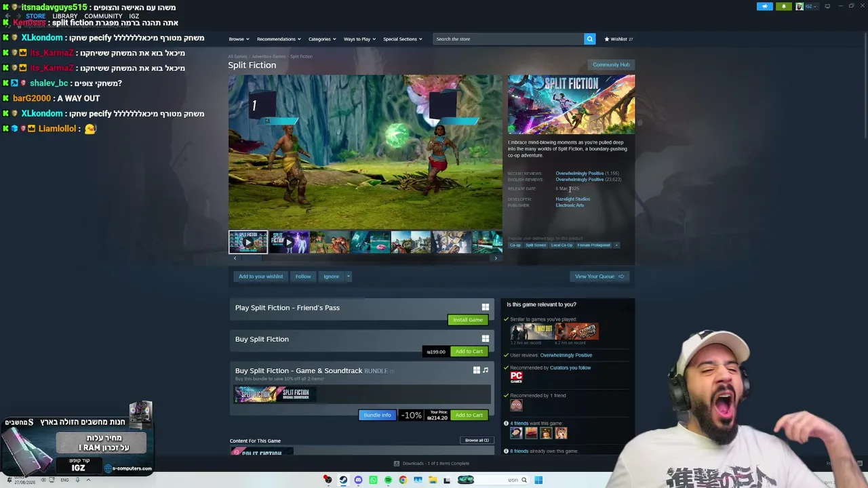This screenshot has width=868, height=488.
Task: Expand the Special Sections dropdown
Action: 403,39
